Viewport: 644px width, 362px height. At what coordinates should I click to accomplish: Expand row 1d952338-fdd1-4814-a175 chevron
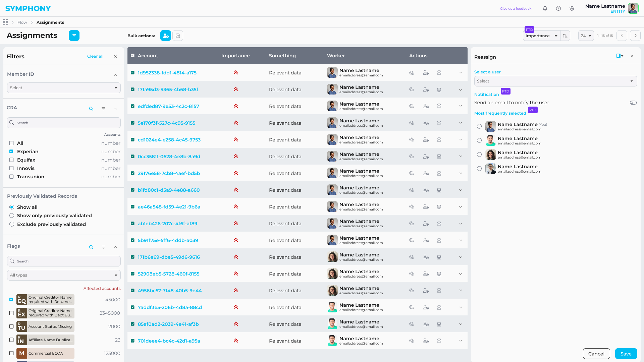[461, 72]
